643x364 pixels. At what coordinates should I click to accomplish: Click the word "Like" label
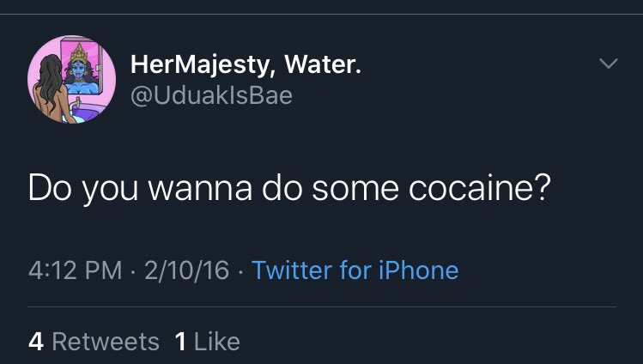216,341
